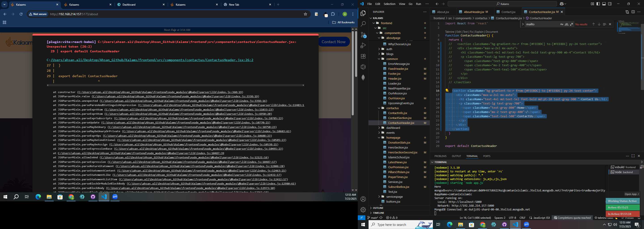Close the Find widget

click(610, 24)
